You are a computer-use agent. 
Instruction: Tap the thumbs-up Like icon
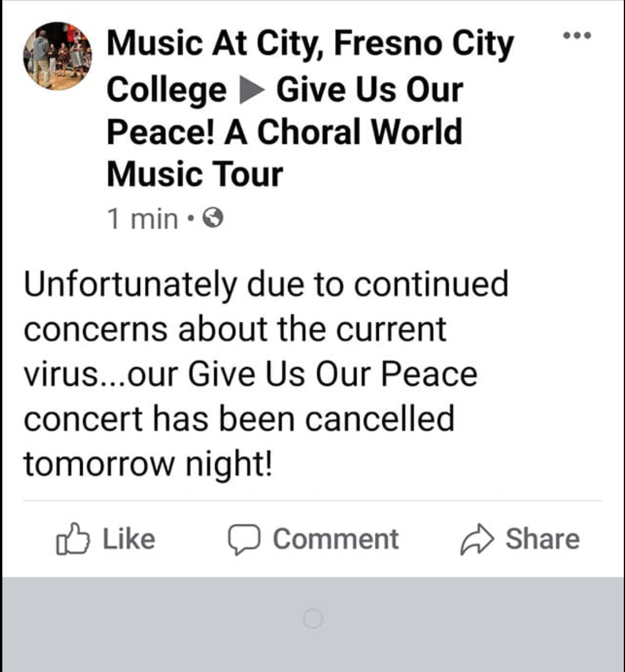73,539
